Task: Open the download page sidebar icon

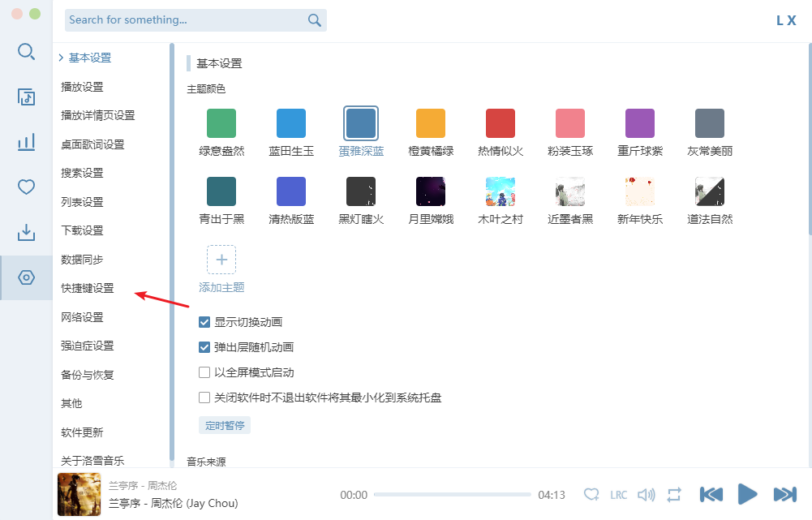Action: [x=26, y=233]
